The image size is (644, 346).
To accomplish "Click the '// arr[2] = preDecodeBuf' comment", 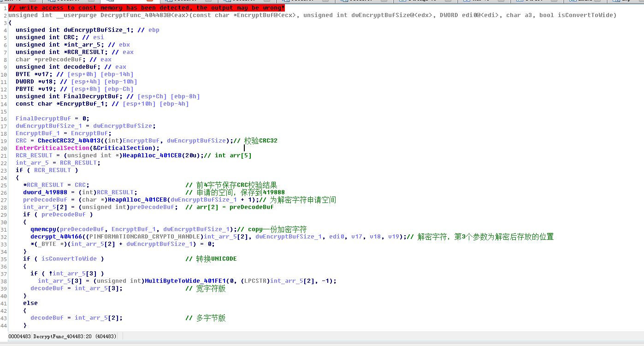I will click(230, 207).
